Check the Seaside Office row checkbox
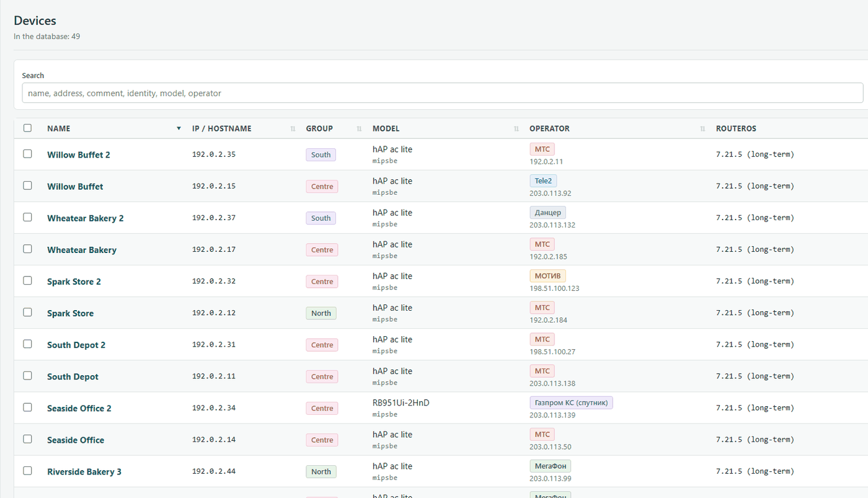868x498 pixels. click(x=27, y=438)
